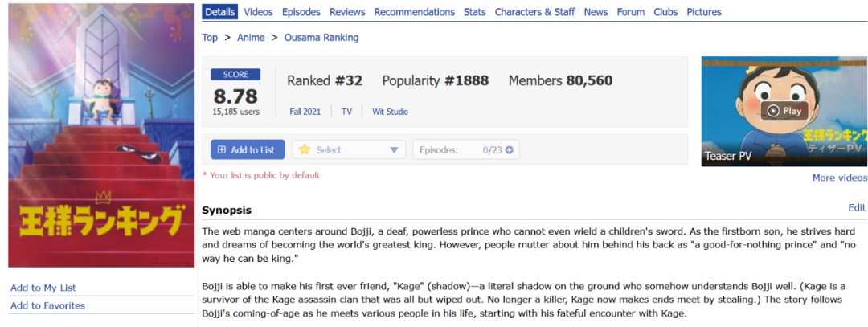The height and width of the screenshot is (327, 868).
Task: Open the Recommendations tab
Action: click(x=414, y=11)
